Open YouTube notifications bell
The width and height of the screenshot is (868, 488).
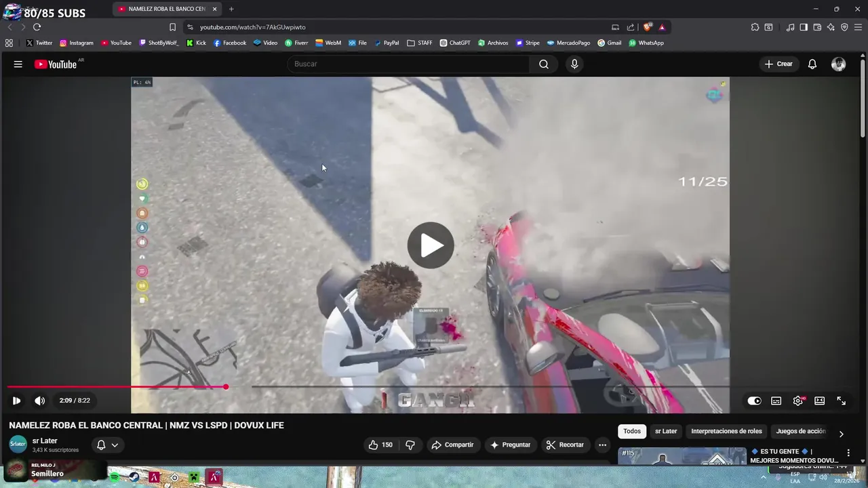pos(812,64)
